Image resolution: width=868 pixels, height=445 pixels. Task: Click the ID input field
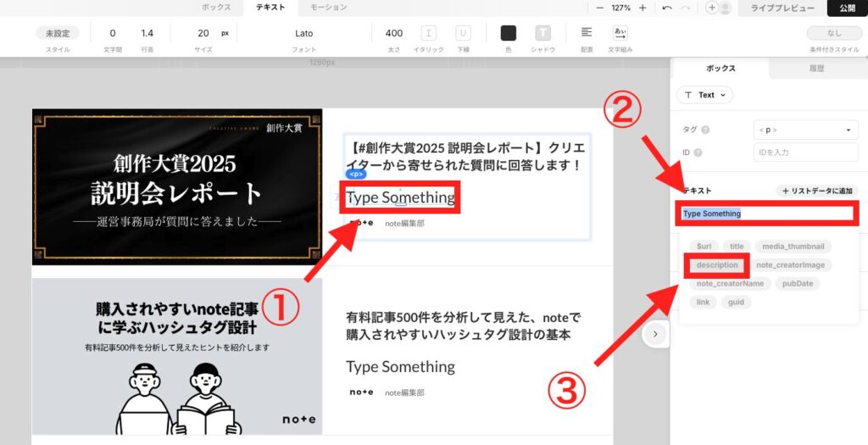[805, 153]
